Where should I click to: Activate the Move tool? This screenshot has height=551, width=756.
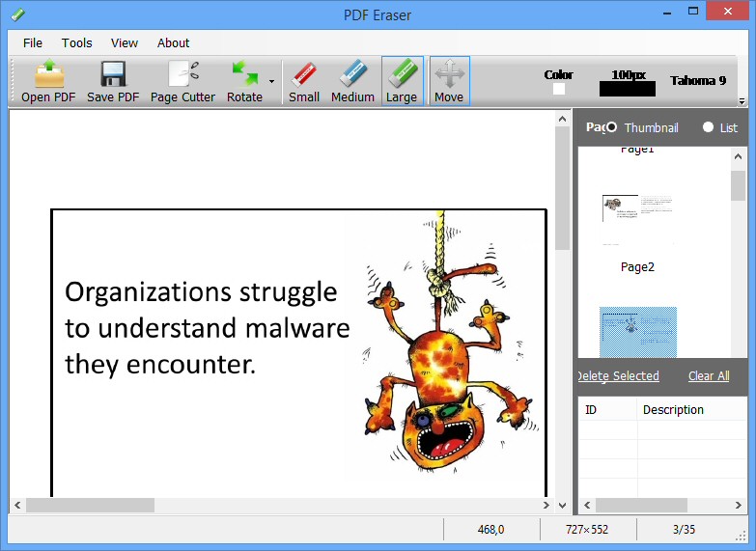pyautogui.click(x=449, y=81)
